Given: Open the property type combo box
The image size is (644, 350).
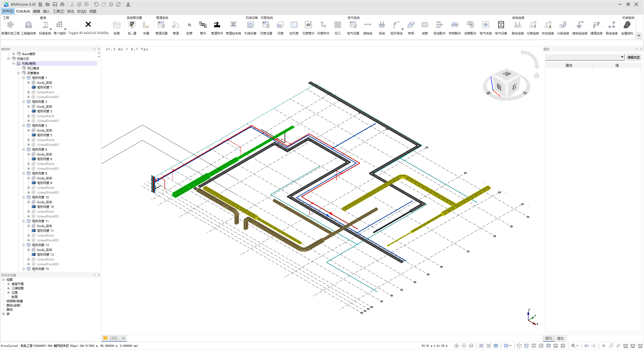Looking at the screenshot, I should (x=585, y=57).
